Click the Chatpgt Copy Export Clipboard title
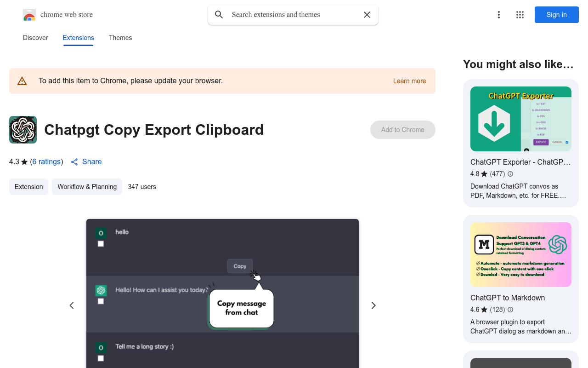The height and width of the screenshot is (368, 588). 154,130
